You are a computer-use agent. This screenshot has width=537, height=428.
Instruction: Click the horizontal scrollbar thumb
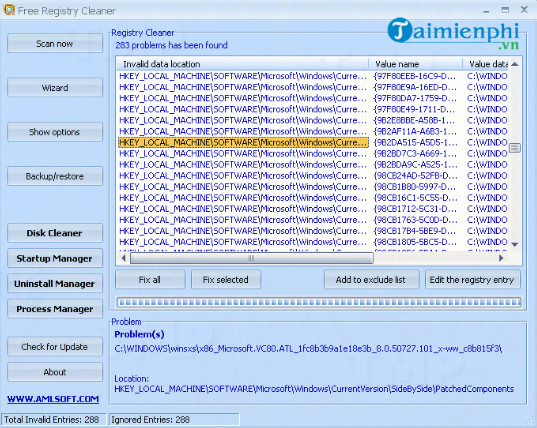pyautogui.click(x=252, y=258)
